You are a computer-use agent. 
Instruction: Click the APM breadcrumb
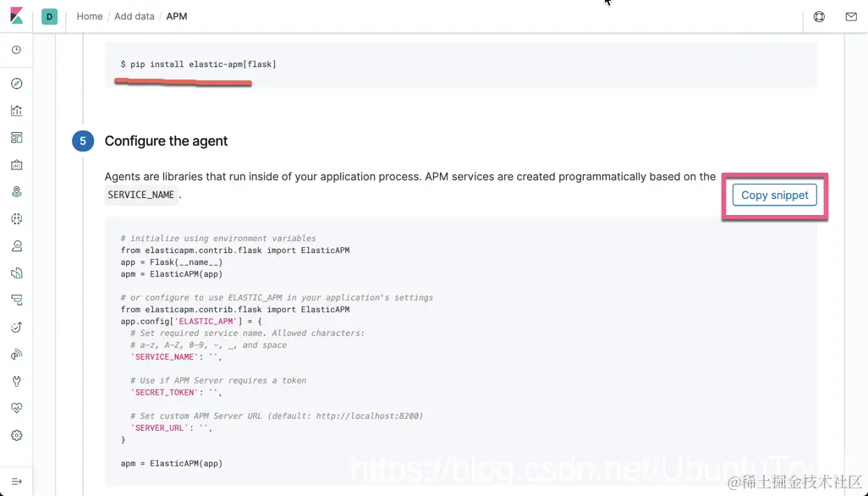(177, 17)
